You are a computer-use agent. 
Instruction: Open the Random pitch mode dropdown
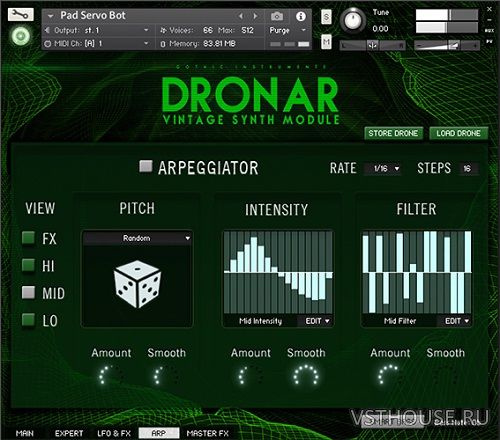[137, 238]
